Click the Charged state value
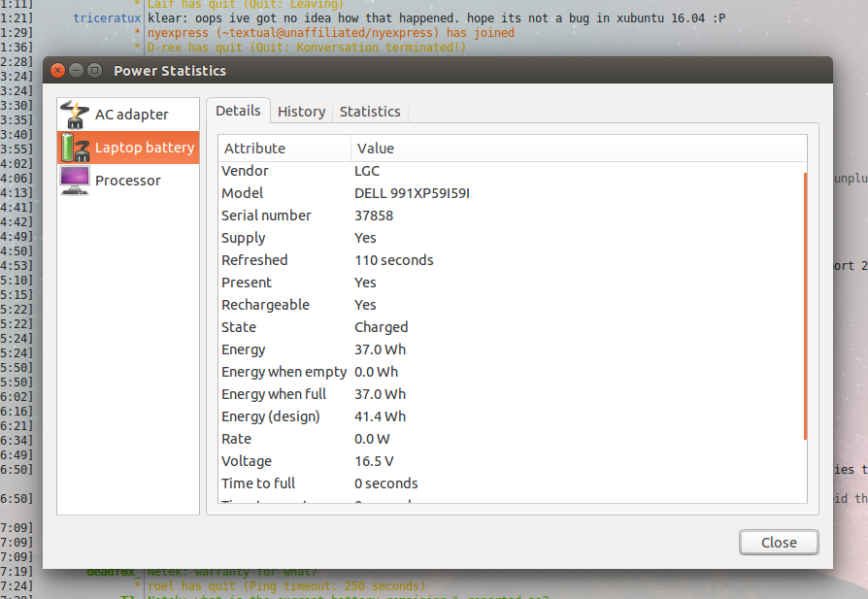 381,328
